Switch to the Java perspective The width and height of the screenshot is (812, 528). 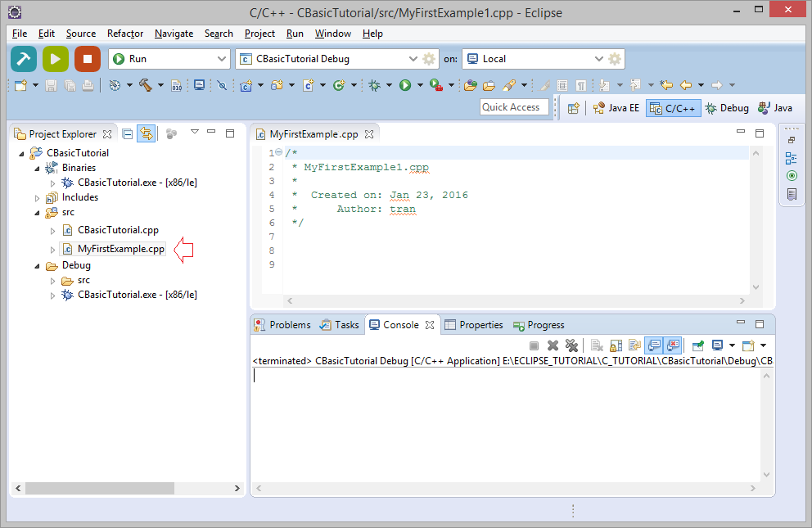coord(775,108)
